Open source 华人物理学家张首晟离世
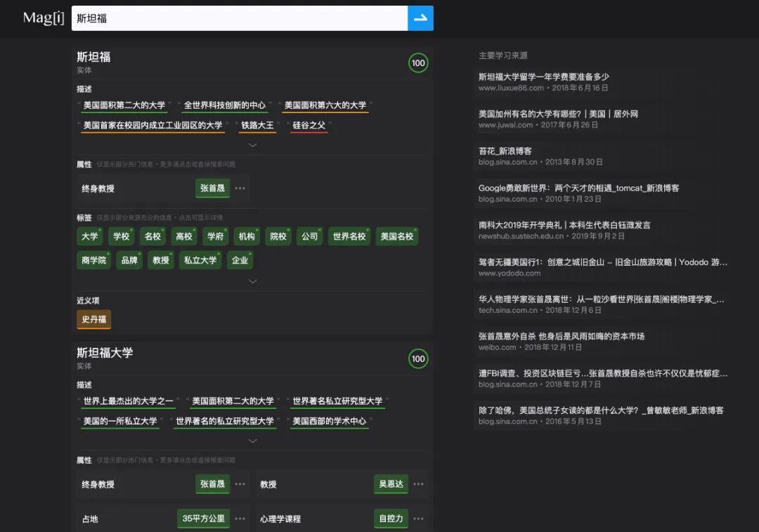Viewport: 759px width, 532px height. [601, 299]
